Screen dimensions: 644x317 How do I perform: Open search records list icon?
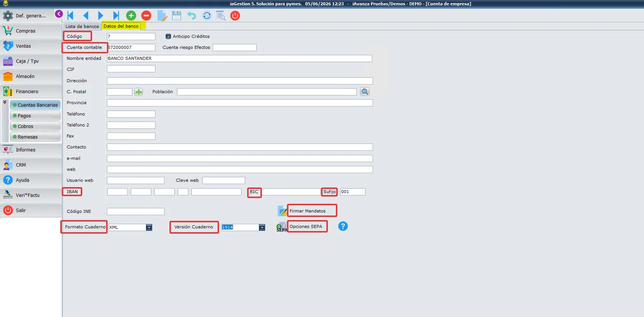point(221,16)
